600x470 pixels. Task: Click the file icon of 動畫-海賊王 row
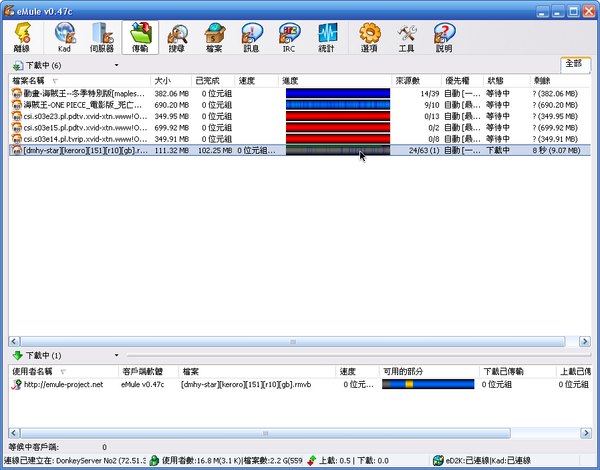click(16, 93)
